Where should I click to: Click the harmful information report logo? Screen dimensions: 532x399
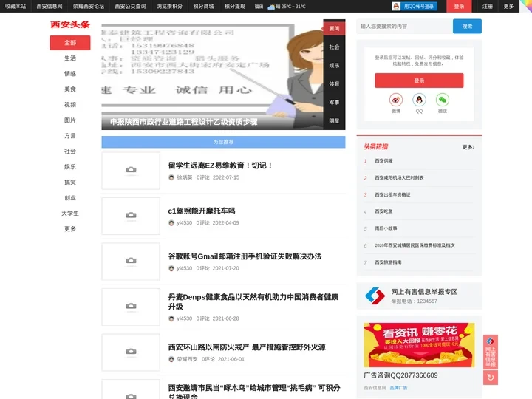click(x=375, y=296)
